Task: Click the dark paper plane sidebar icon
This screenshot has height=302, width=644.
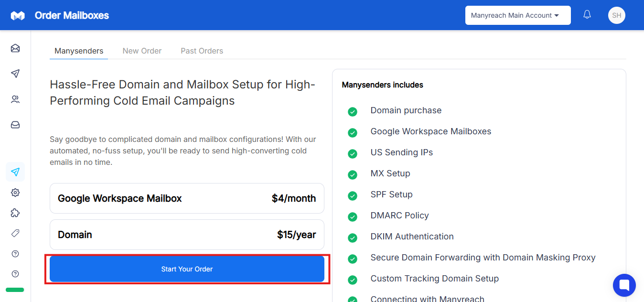Action: pyautogui.click(x=15, y=74)
